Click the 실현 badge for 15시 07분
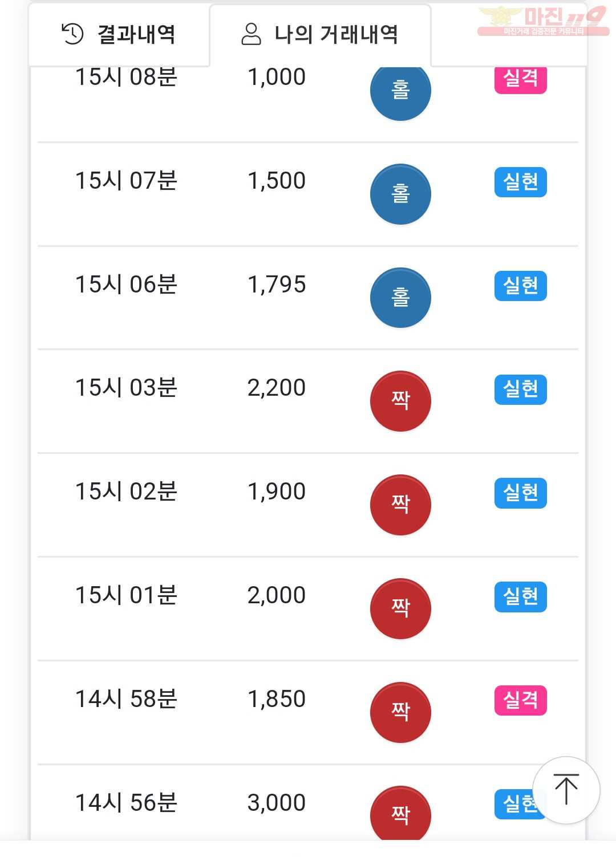This screenshot has width=616, height=857. point(520,182)
